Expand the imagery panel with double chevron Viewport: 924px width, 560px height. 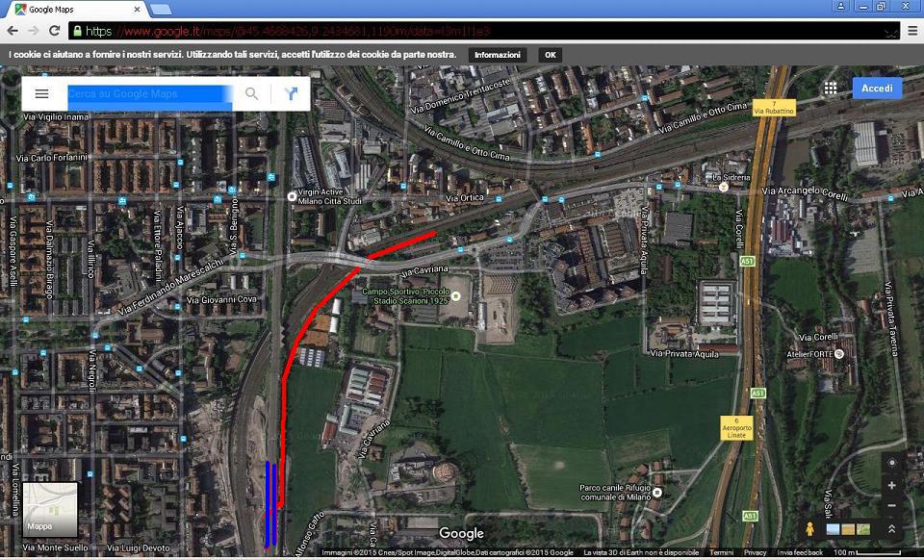(x=891, y=529)
